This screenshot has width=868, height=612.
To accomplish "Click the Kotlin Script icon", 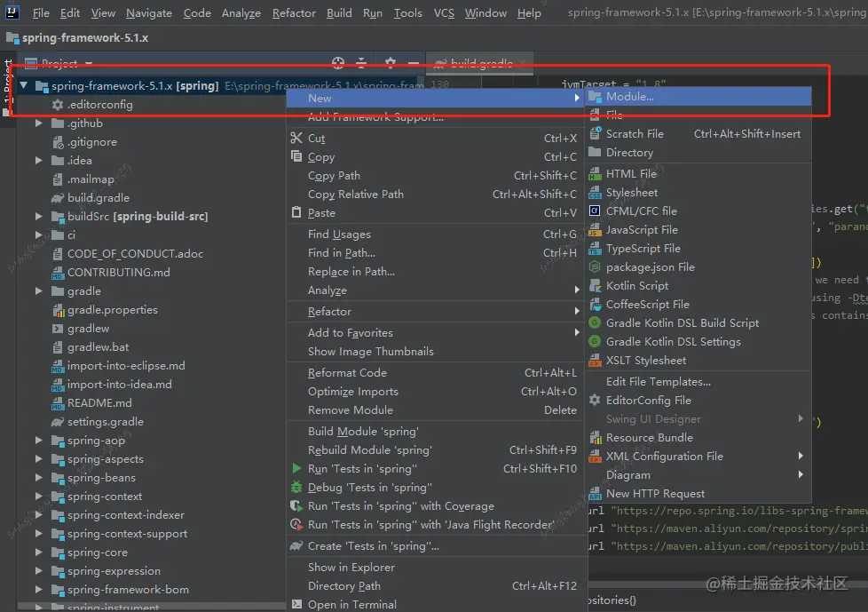I will pos(596,286).
